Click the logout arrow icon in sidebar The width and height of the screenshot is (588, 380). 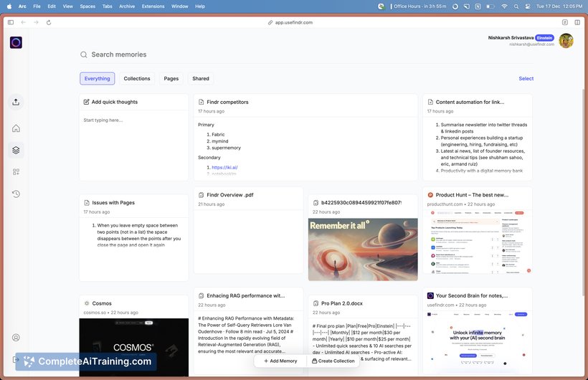pos(16,359)
